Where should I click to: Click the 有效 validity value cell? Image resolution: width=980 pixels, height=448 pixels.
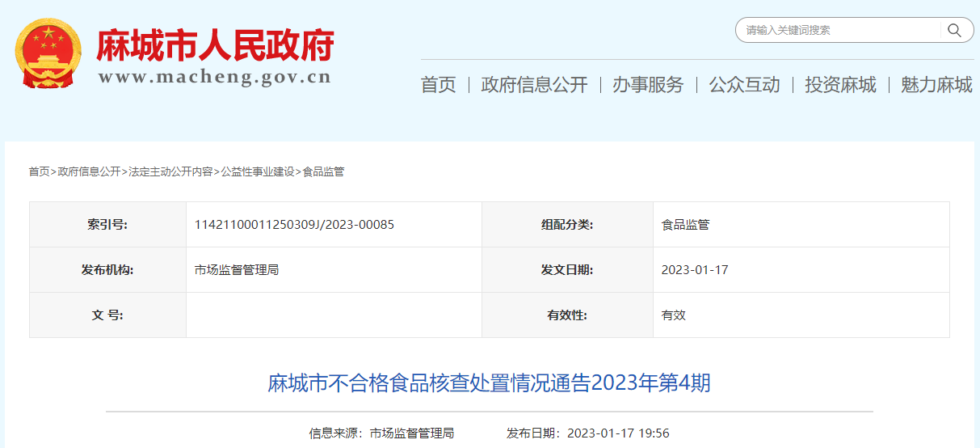pyautogui.click(x=801, y=315)
